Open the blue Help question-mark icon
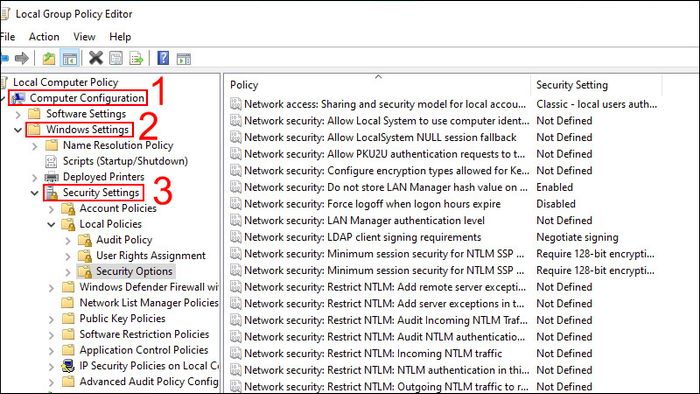The width and height of the screenshot is (700, 394). click(x=163, y=58)
